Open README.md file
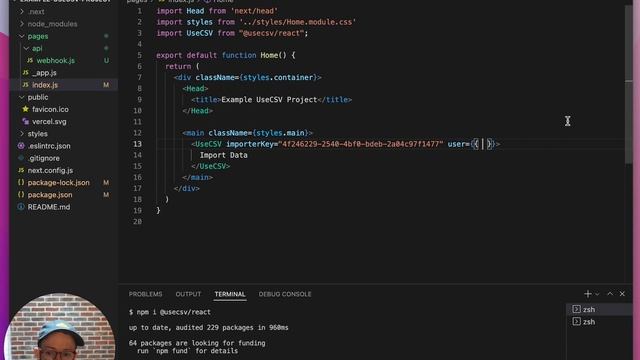Screen dimensions: 640x360 click(49, 207)
